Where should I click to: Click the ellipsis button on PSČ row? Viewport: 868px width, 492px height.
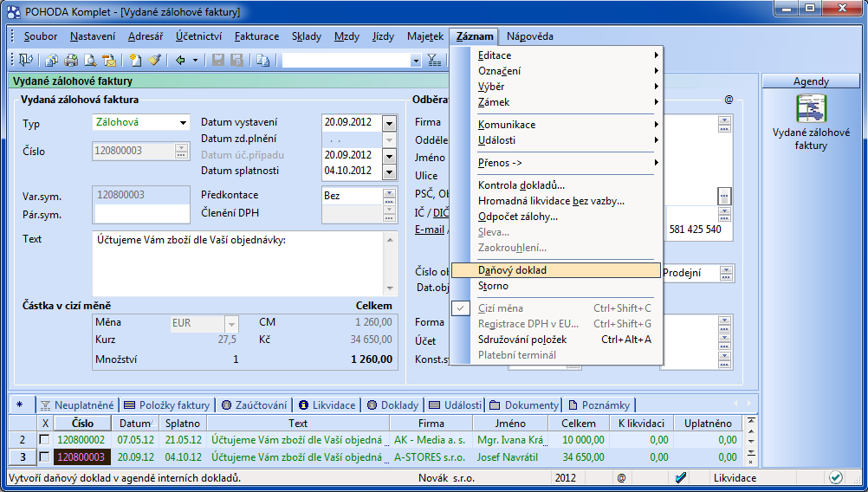tap(724, 196)
